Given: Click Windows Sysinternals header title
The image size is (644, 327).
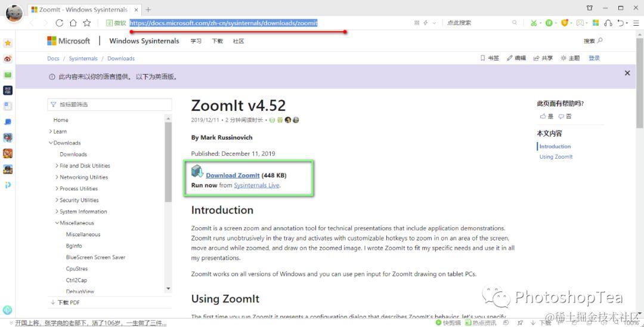Looking at the screenshot, I should click(144, 41).
